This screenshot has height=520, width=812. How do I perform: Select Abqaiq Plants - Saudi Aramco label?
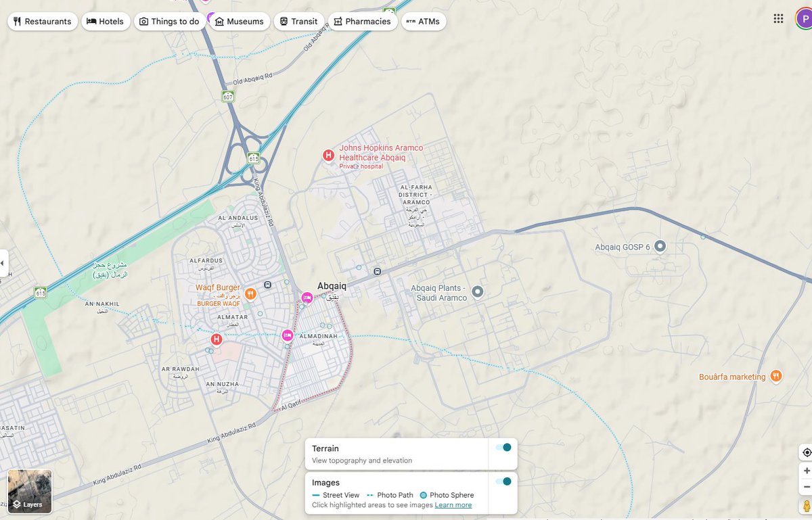click(x=439, y=293)
